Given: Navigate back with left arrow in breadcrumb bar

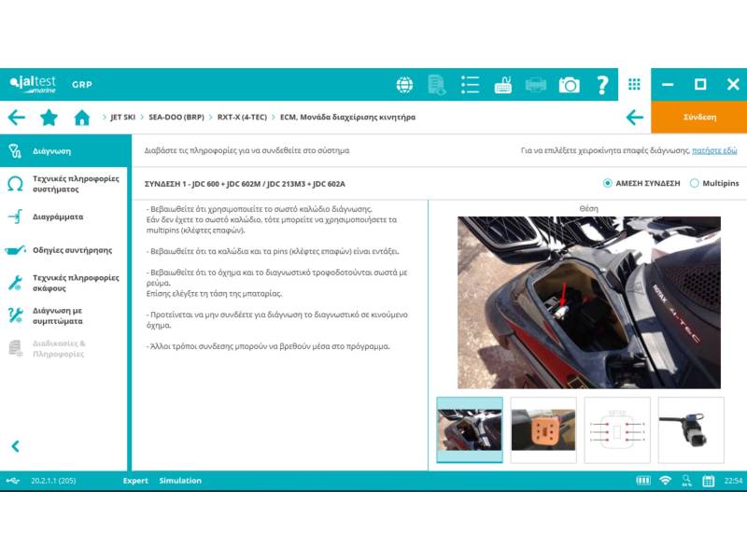Looking at the screenshot, I should 16,118.
